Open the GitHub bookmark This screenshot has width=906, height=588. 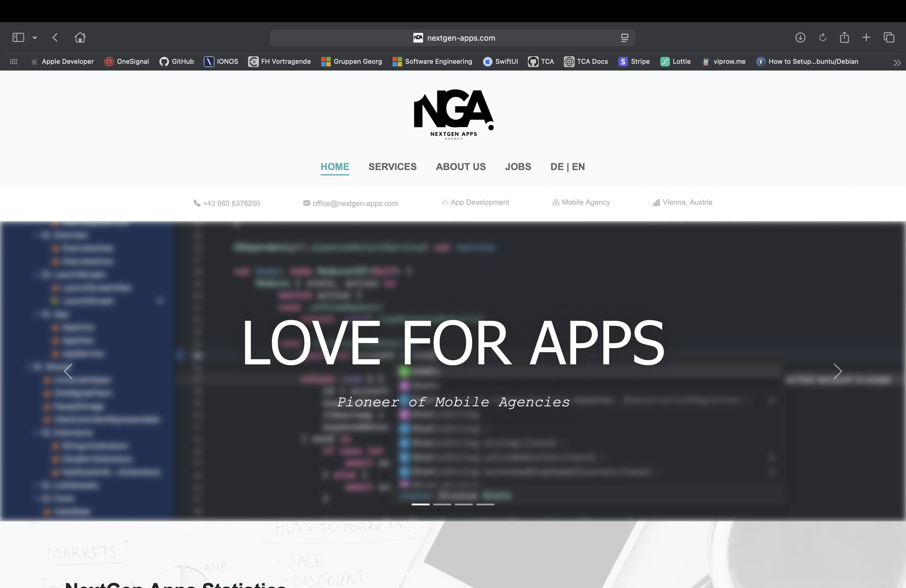[177, 62]
